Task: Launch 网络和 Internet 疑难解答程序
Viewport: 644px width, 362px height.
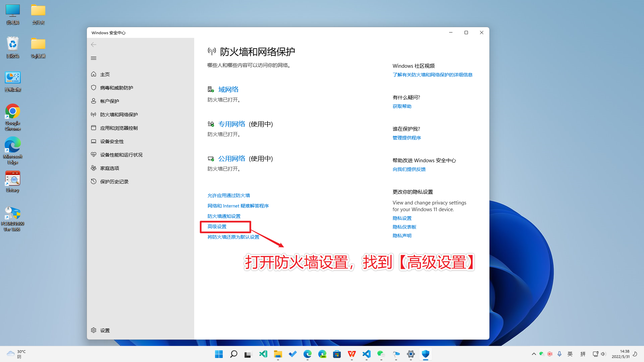Action: click(x=238, y=206)
